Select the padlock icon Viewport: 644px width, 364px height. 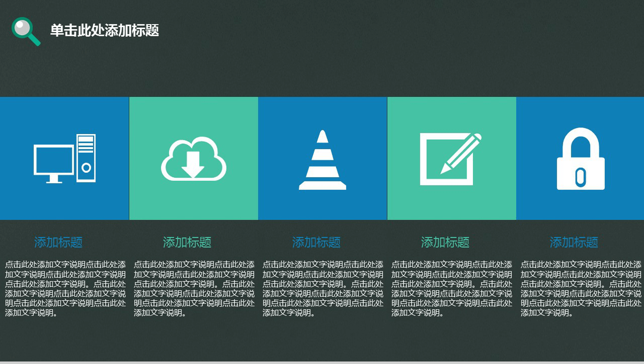tap(581, 159)
